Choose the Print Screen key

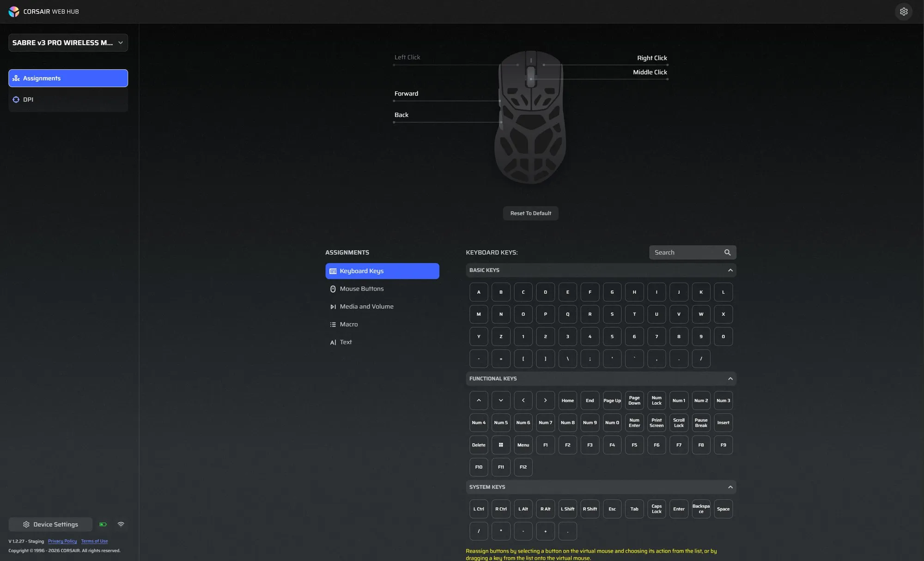coord(657,423)
